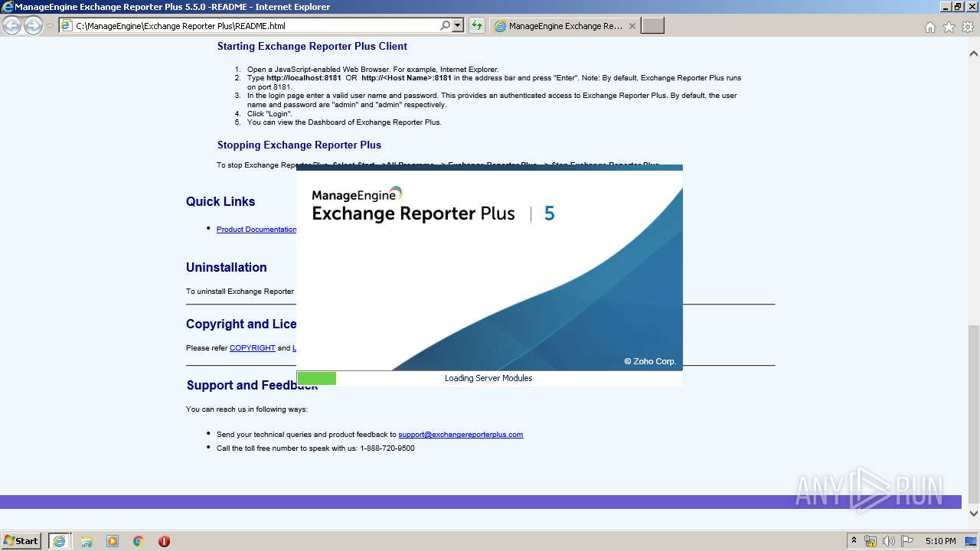Close the ManageEngine Exchange Reporter tab
This screenshot has width=980, height=551.
click(632, 26)
